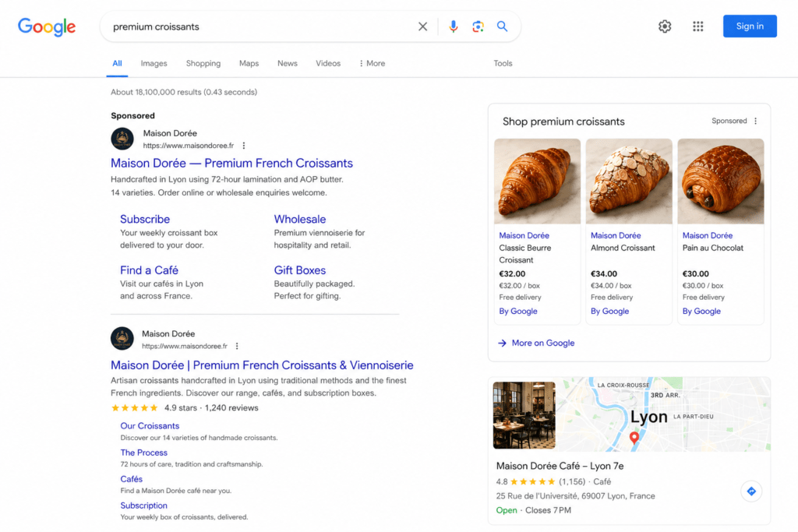The image size is (798, 532).
Task: Open Maison Dorée | Premium French Croissants & Viennoiserie
Action: [x=262, y=365]
